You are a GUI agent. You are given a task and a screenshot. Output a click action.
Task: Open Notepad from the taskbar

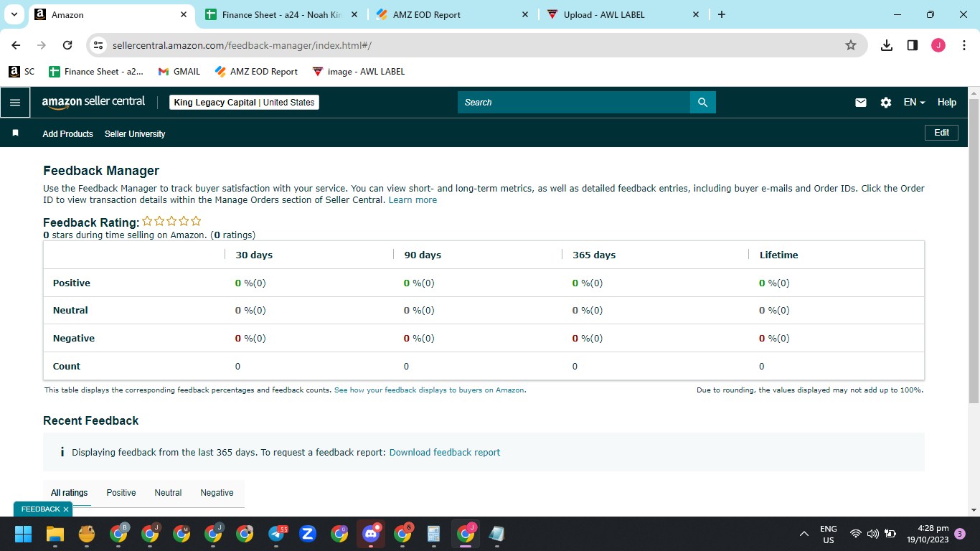tap(496, 534)
